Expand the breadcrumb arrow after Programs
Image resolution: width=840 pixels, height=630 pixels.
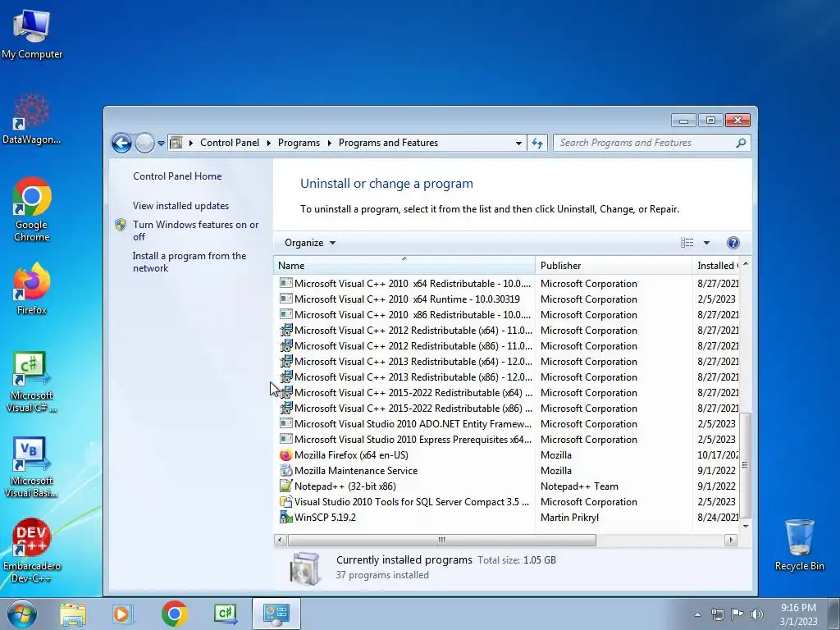coord(329,143)
